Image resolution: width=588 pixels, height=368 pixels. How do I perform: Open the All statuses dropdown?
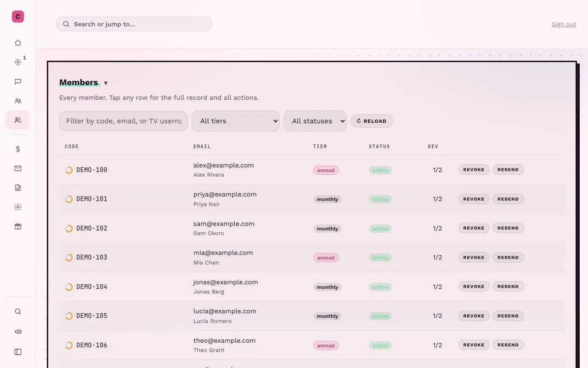[x=315, y=121]
